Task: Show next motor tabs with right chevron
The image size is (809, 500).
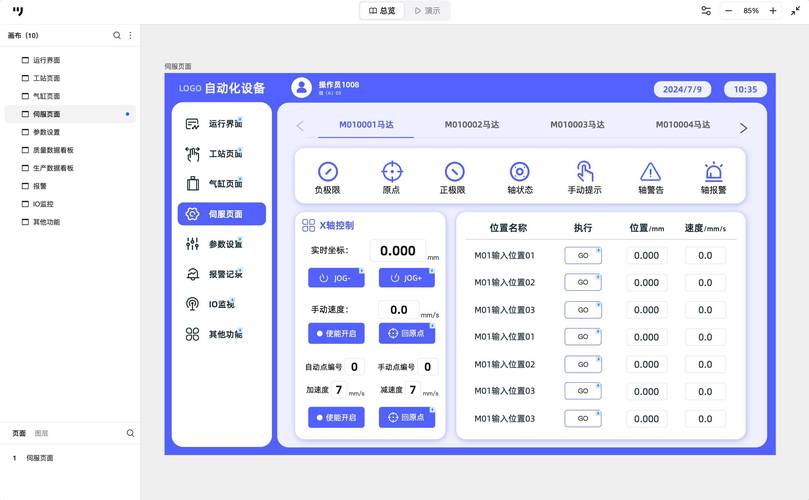Action: pos(743,128)
